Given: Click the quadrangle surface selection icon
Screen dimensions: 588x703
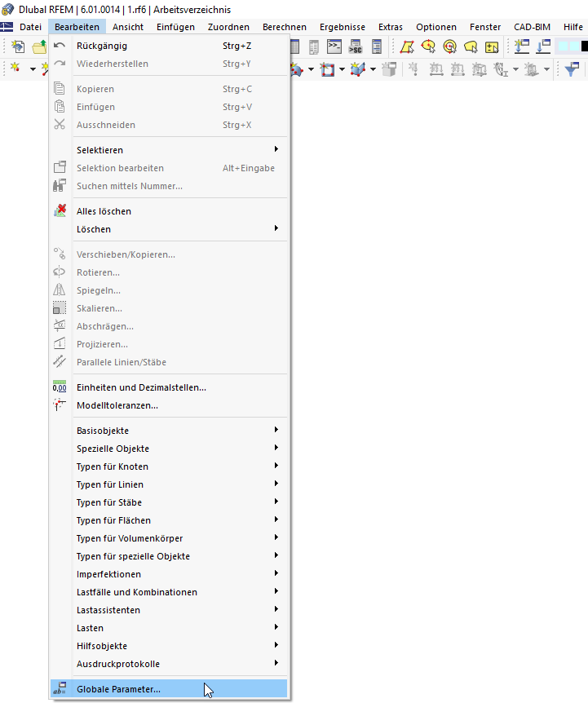Looking at the screenshot, I should [x=407, y=46].
